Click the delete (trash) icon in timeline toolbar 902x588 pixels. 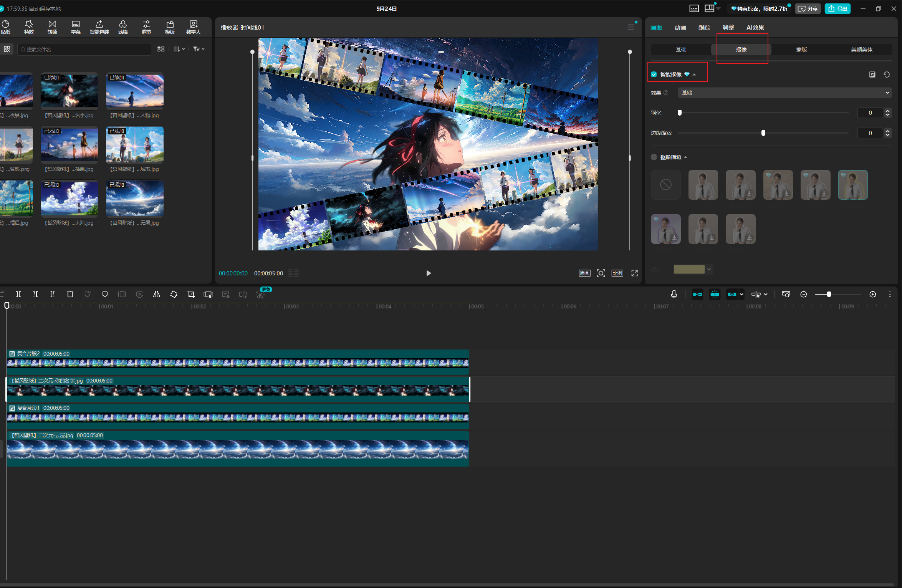[70, 294]
